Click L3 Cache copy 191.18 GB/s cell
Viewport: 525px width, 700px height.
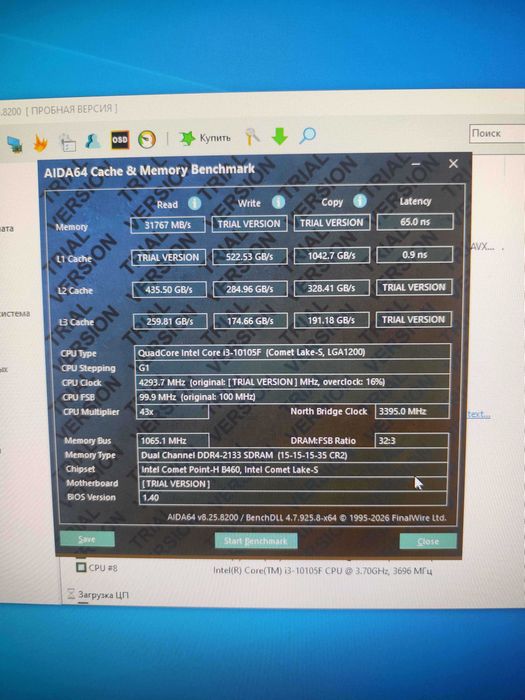[x=331, y=320]
